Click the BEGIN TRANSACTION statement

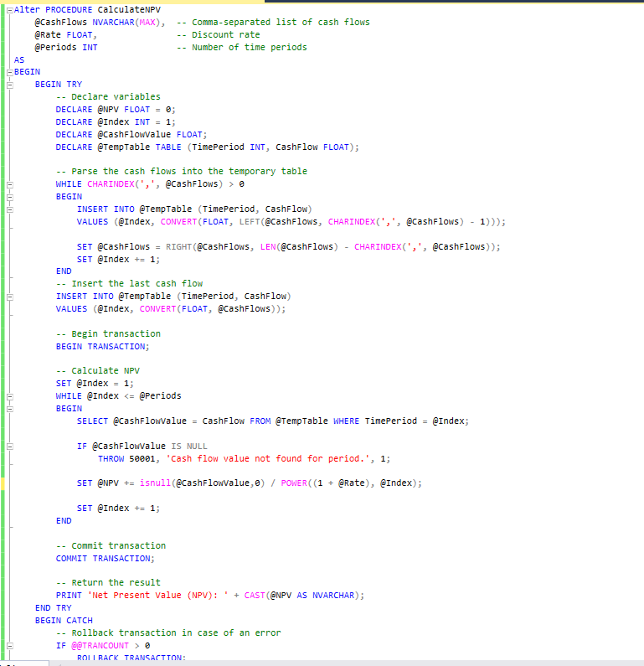(x=102, y=347)
